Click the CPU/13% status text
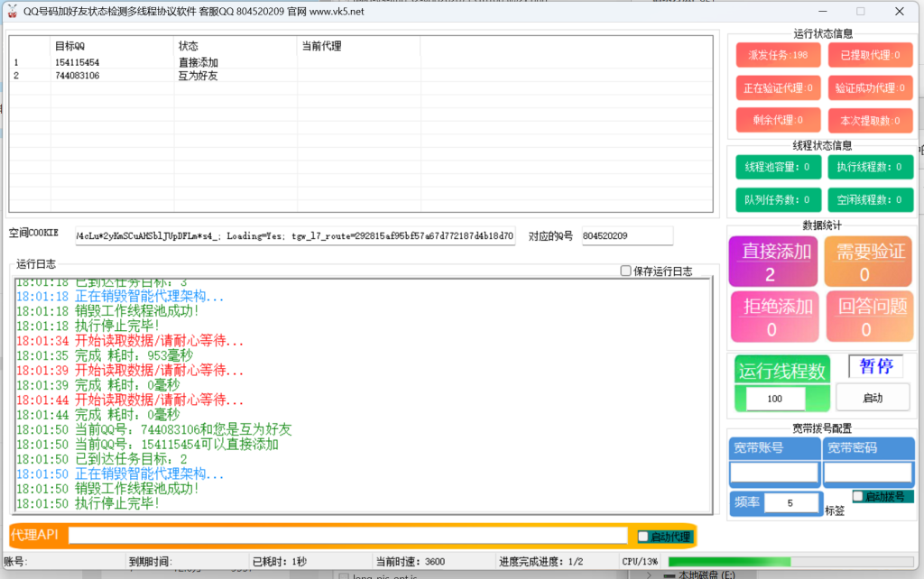The height and width of the screenshot is (579, 924). [x=640, y=562]
